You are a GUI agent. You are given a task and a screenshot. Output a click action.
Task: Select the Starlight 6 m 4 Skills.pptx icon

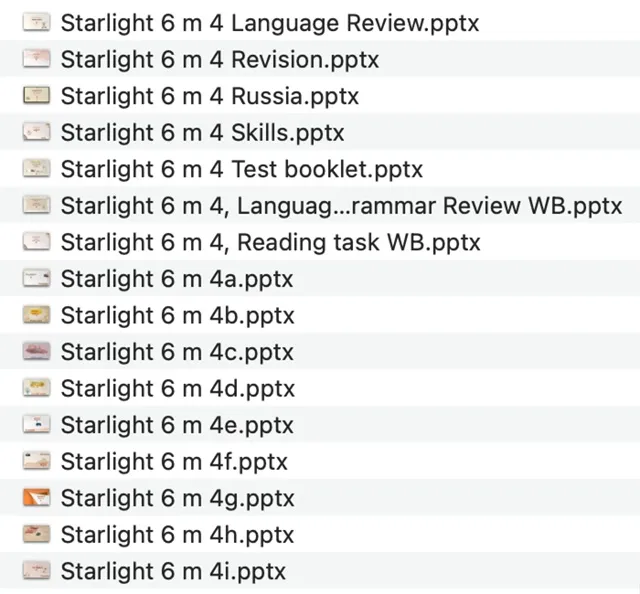click(37, 133)
